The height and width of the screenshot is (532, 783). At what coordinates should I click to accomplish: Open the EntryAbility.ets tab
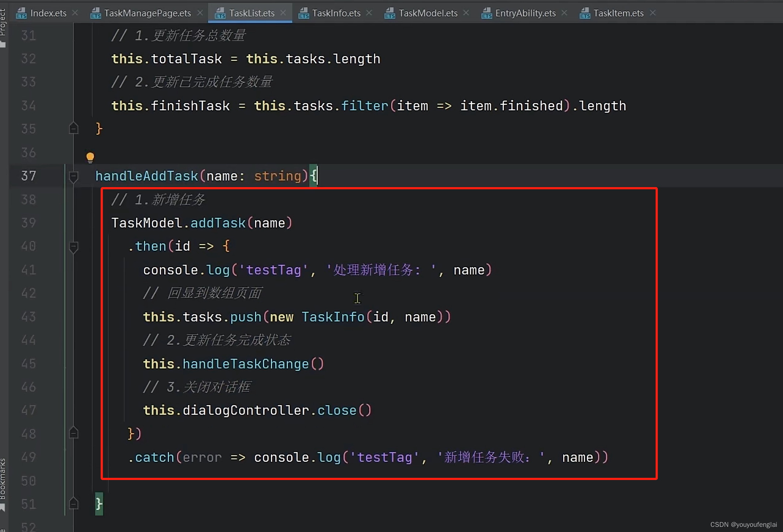[525, 13]
